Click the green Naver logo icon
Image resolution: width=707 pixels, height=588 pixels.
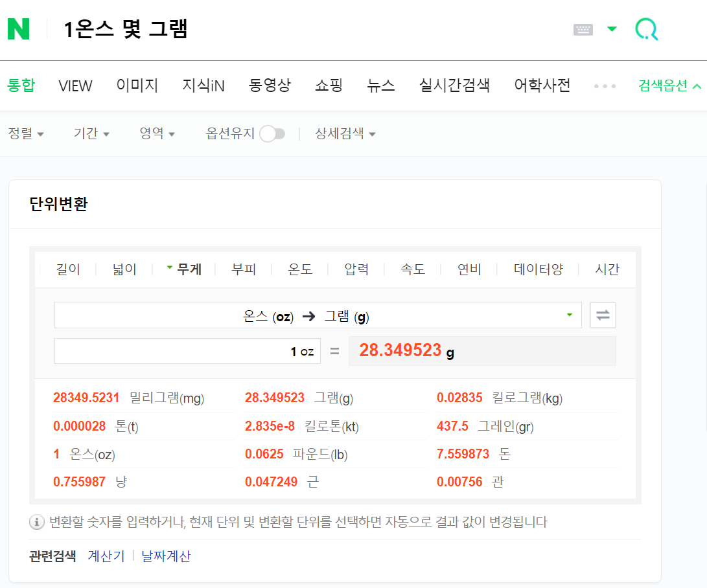point(18,29)
